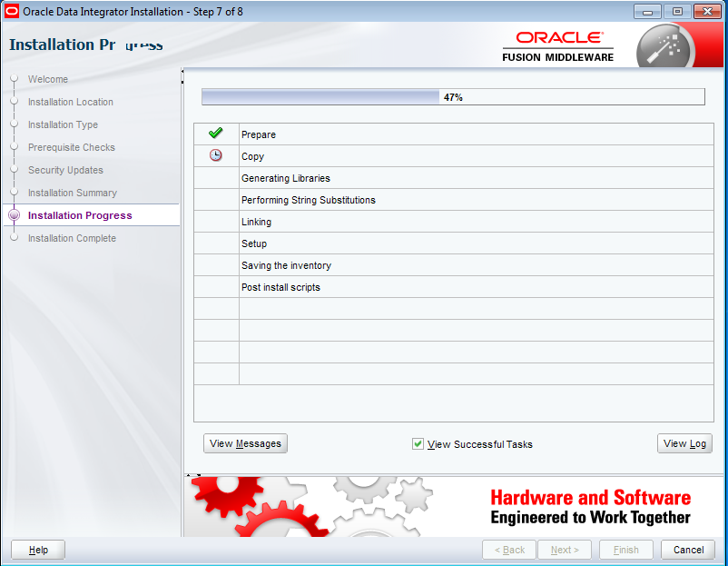Select the Welcome step
Image resolution: width=728 pixels, height=566 pixels.
(48, 79)
